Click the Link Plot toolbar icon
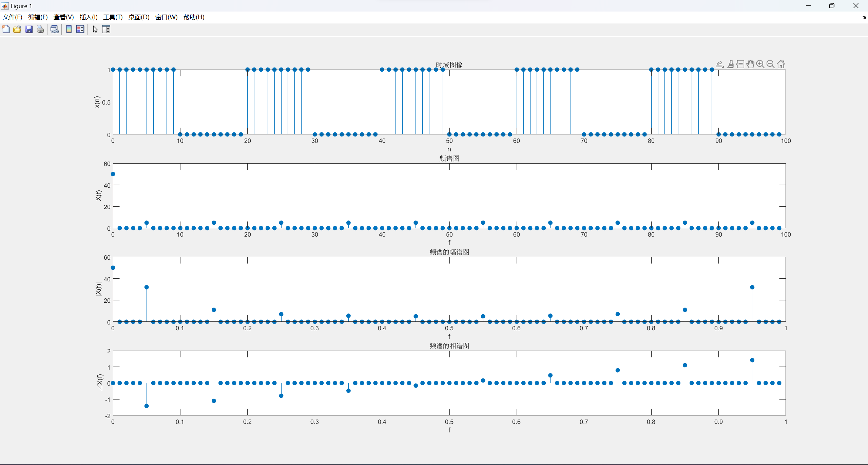Viewport: 868px width, 465px height. 54,30
